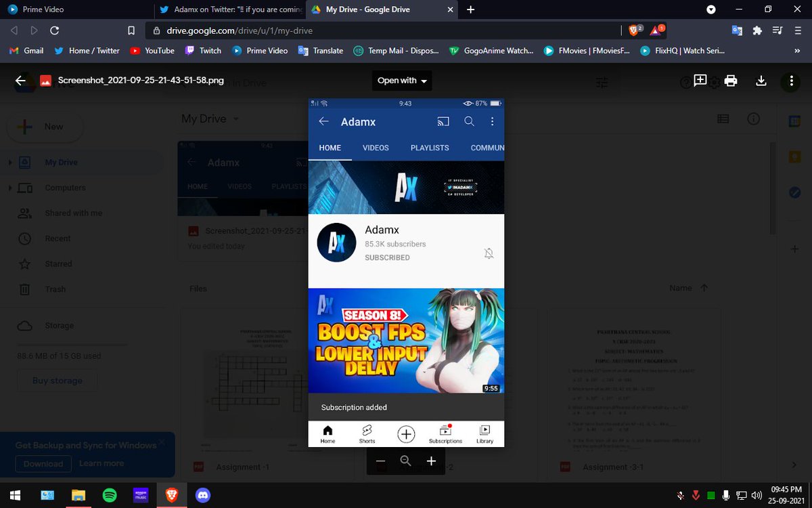The width and height of the screenshot is (812, 508).
Task: Click Learn more about Backup and Sync
Action: [x=101, y=464]
